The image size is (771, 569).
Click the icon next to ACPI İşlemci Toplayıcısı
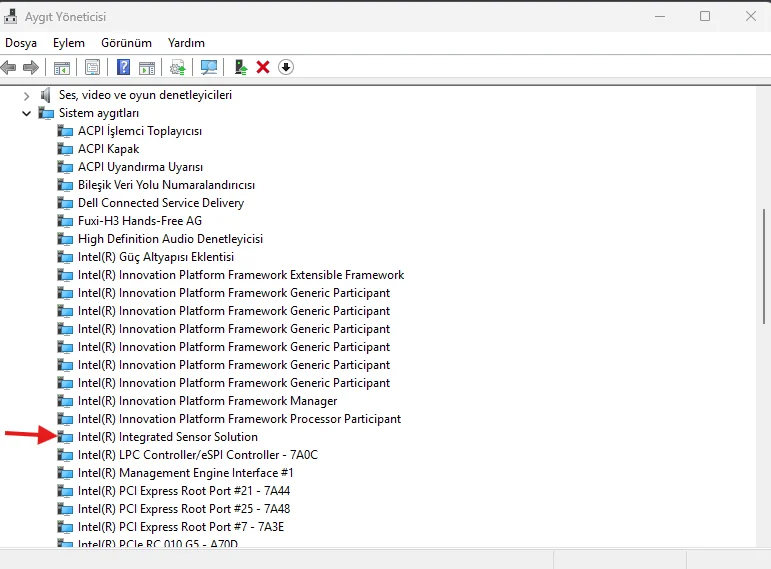click(65, 131)
